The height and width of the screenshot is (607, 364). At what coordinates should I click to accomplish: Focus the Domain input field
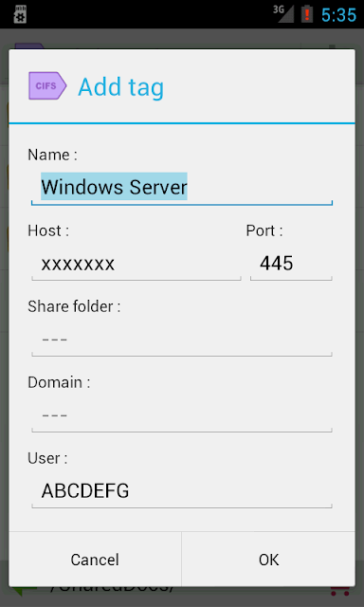tap(182, 416)
